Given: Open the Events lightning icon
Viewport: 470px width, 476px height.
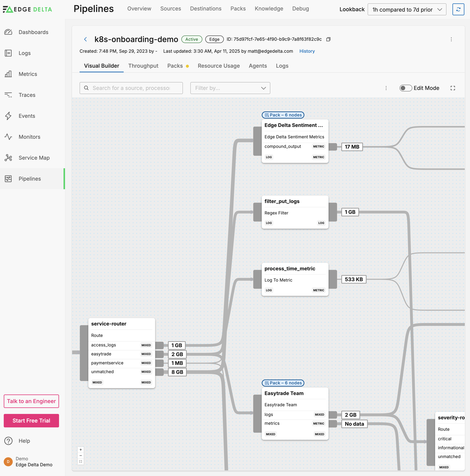Looking at the screenshot, I should pyautogui.click(x=8, y=116).
